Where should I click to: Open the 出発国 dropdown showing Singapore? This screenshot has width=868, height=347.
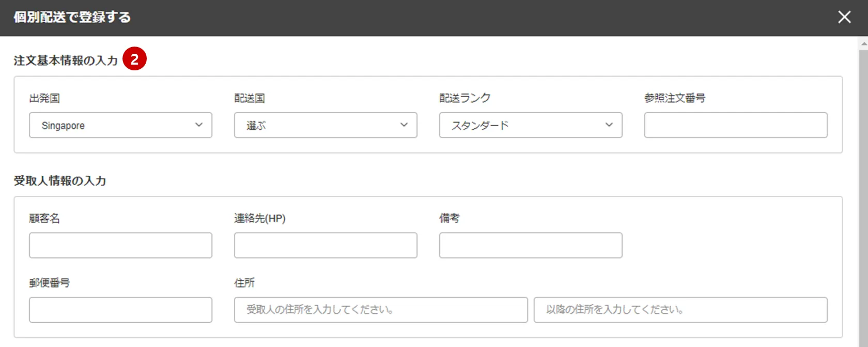tap(120, 125)
